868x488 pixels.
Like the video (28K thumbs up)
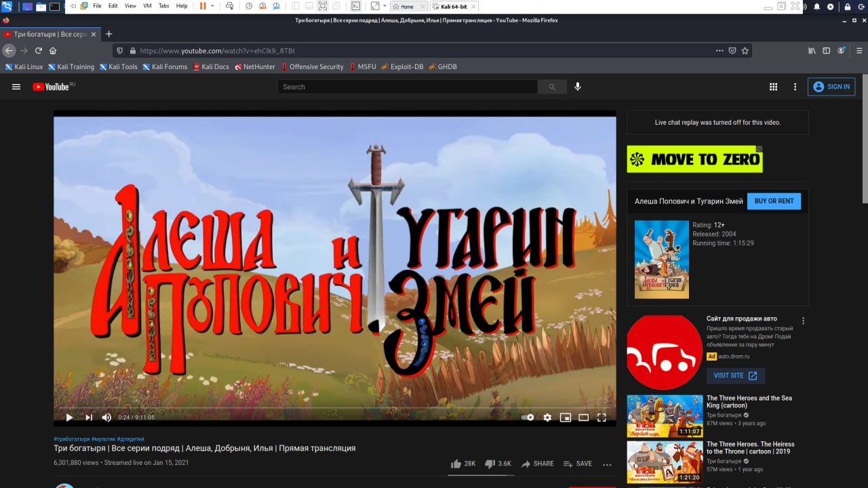463,464
